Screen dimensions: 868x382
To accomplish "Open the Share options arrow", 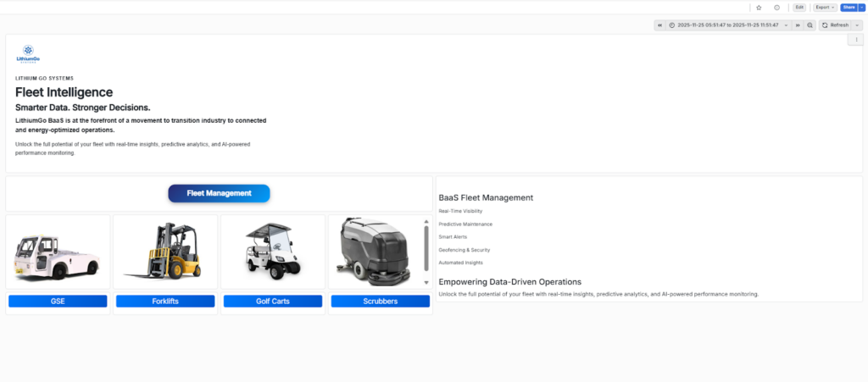I will (x=862, y=7).
